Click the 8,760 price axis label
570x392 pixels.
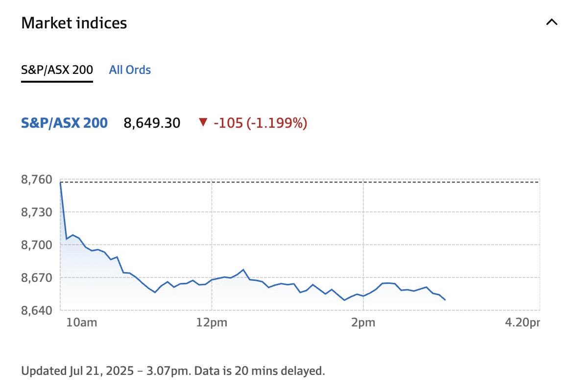(x=36, y=180)
